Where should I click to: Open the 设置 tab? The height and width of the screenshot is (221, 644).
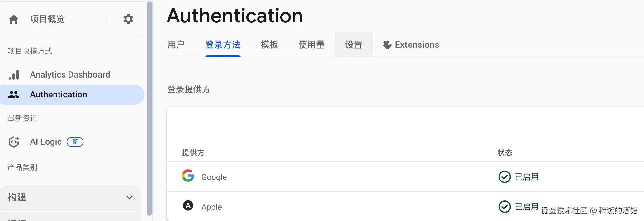click(x=353, y=45)
